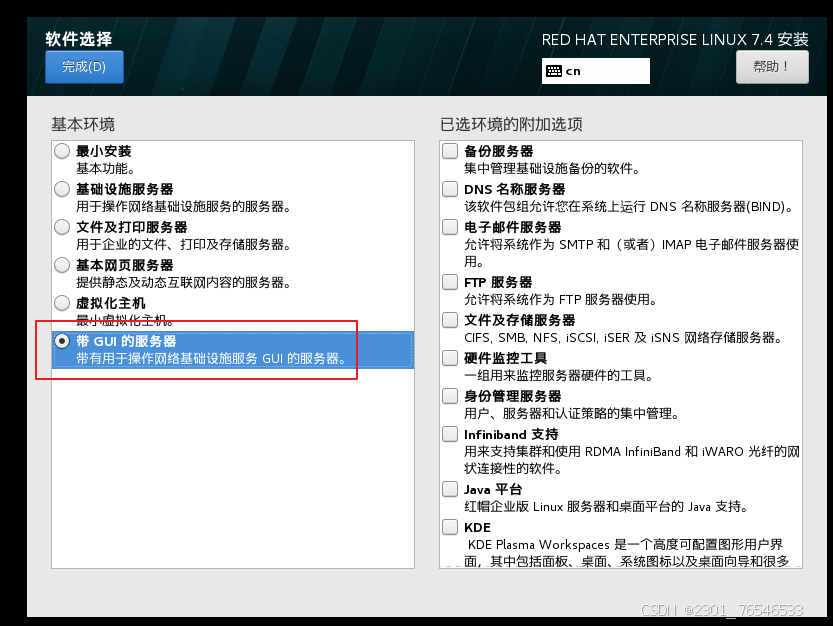The image size is (833, 626).
Task: Check the 硬件监控工具 option
Action: pos(450,358)
